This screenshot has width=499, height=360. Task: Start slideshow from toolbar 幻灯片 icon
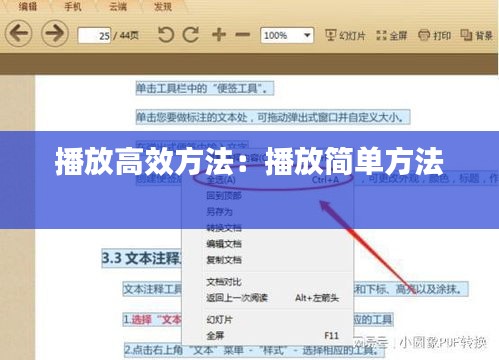[x=345, y=35]
